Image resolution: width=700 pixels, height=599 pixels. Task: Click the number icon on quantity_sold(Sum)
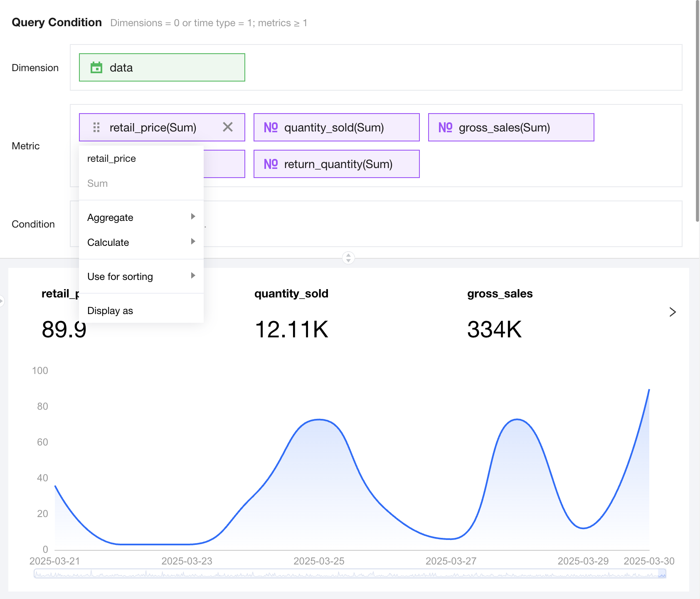[x=271, y=127]
